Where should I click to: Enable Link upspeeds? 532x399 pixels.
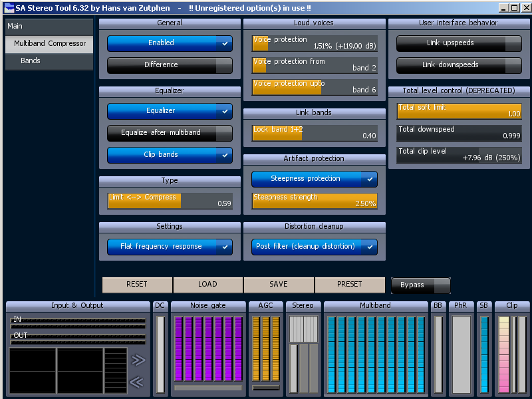[459, 43]
